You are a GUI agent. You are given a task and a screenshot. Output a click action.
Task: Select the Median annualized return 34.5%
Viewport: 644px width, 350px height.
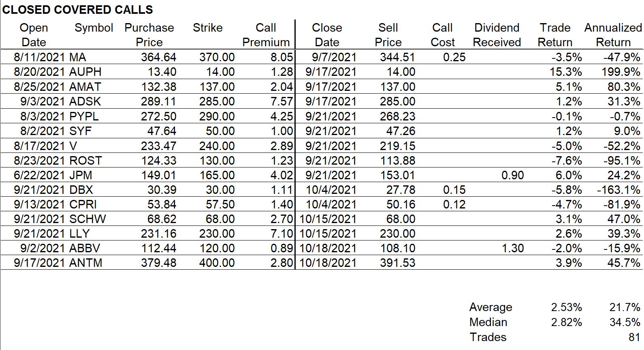tap(625, 322)
